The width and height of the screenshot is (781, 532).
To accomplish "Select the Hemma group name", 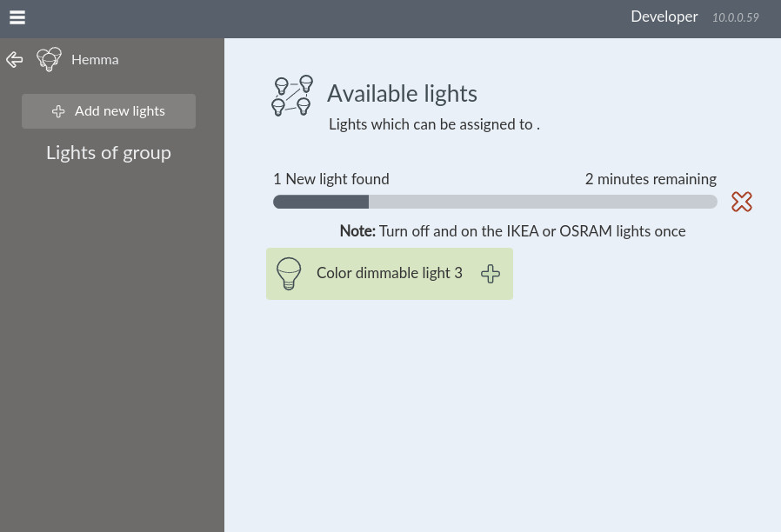I will click(x=95, y=60).
